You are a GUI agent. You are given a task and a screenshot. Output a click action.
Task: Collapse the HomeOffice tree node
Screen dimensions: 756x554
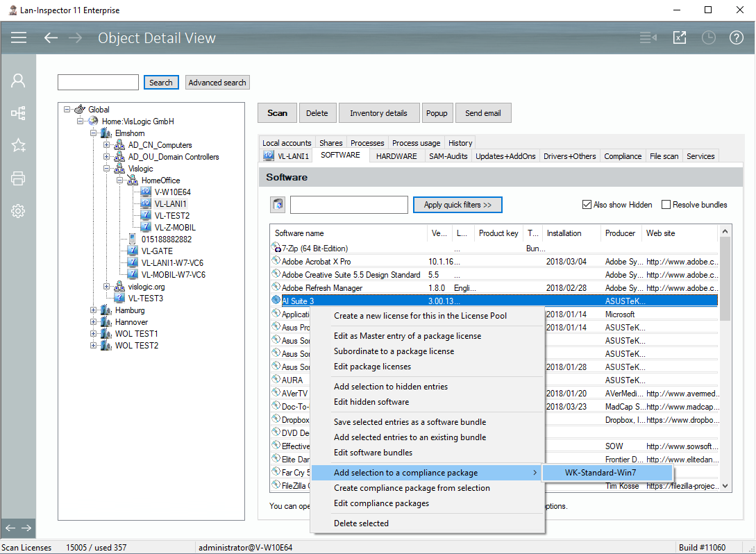120,181
